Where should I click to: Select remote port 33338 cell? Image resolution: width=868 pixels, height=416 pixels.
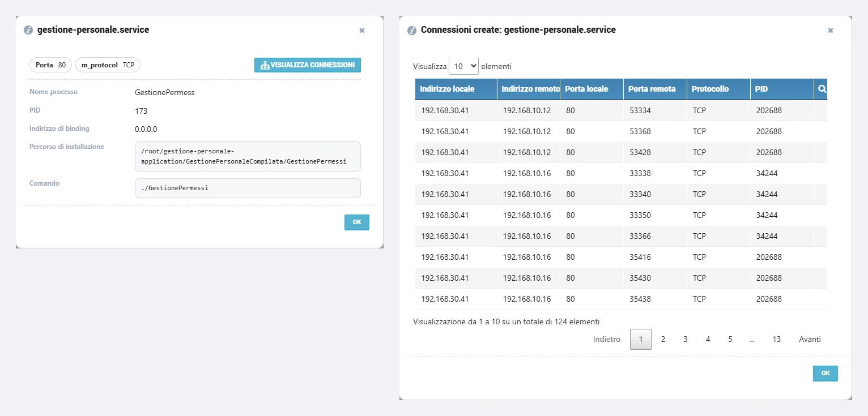656,174
